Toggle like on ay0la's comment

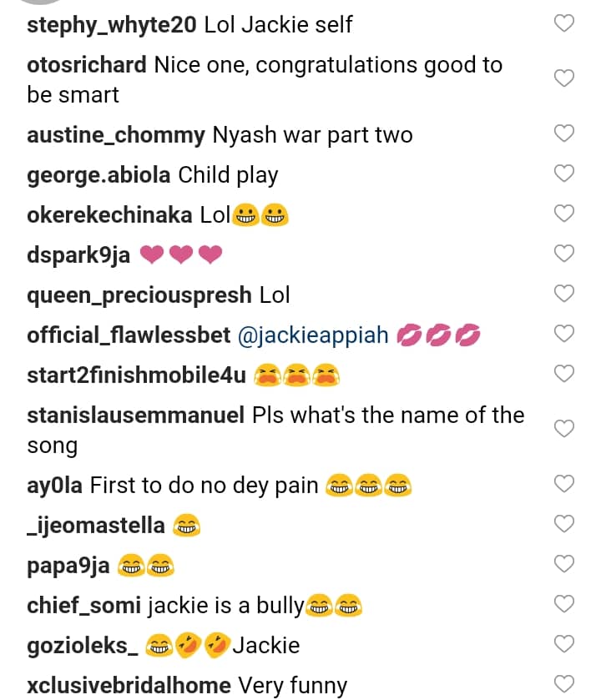pyautogui.click(x=565, y=484)
